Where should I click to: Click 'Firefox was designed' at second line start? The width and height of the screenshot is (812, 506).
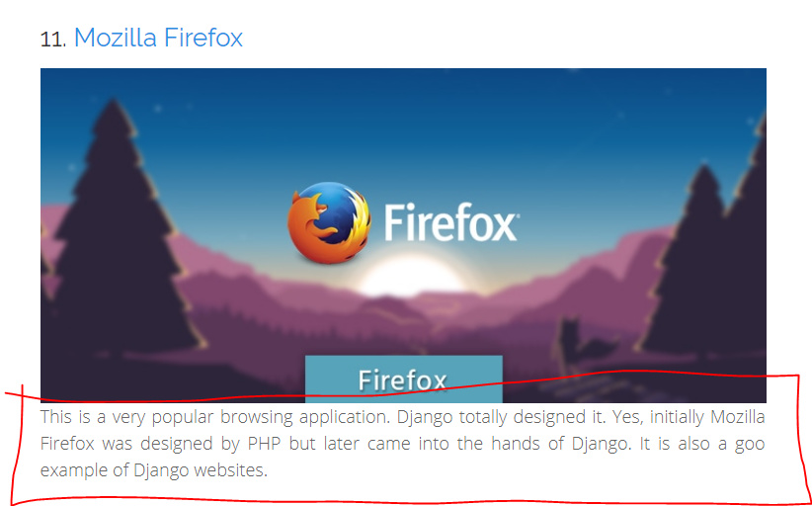pyautogui.click(x=125, y=444)
